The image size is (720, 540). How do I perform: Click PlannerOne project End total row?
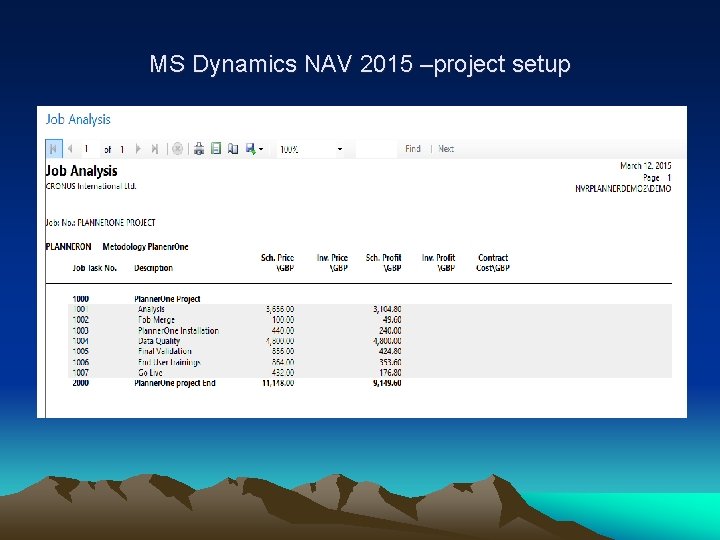174,383
